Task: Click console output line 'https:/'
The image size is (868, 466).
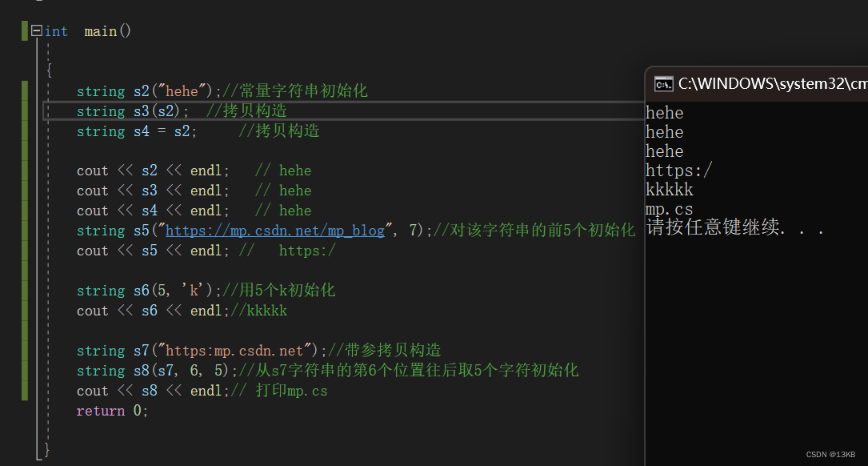Action: coord(678,170)
